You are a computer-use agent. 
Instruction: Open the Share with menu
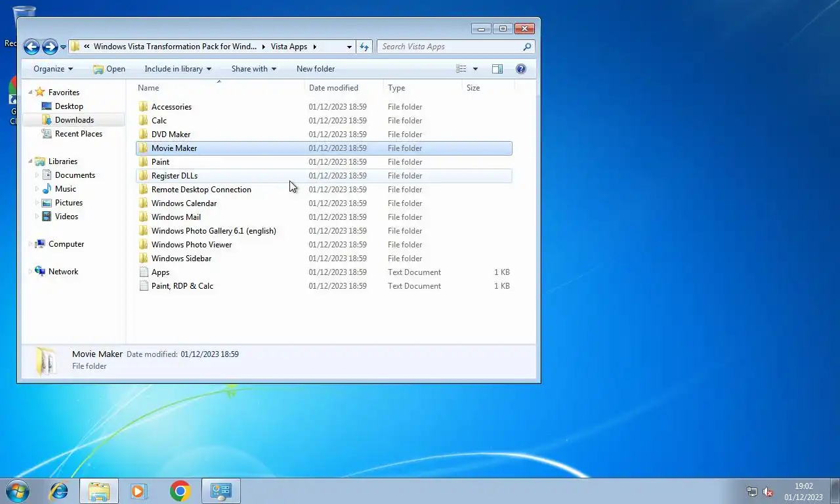click(254, 69)
